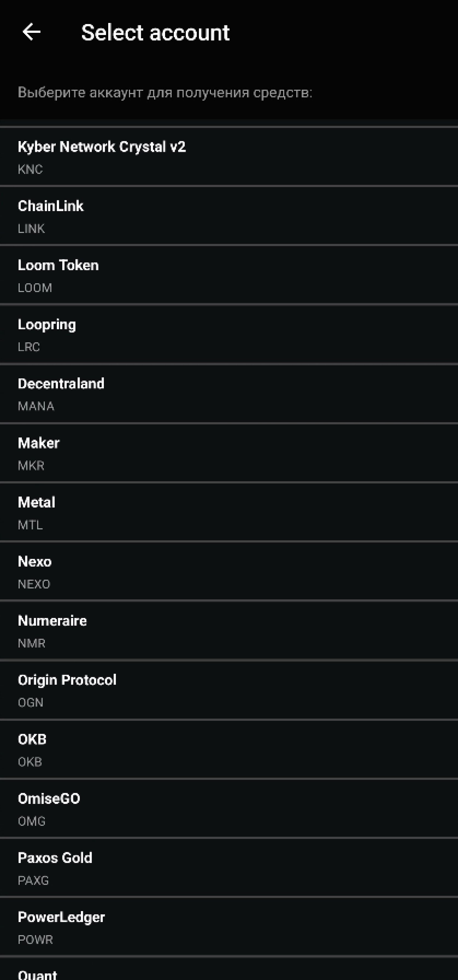
Task: Pick the Loopring LRC account
Action: click(229, 335)
